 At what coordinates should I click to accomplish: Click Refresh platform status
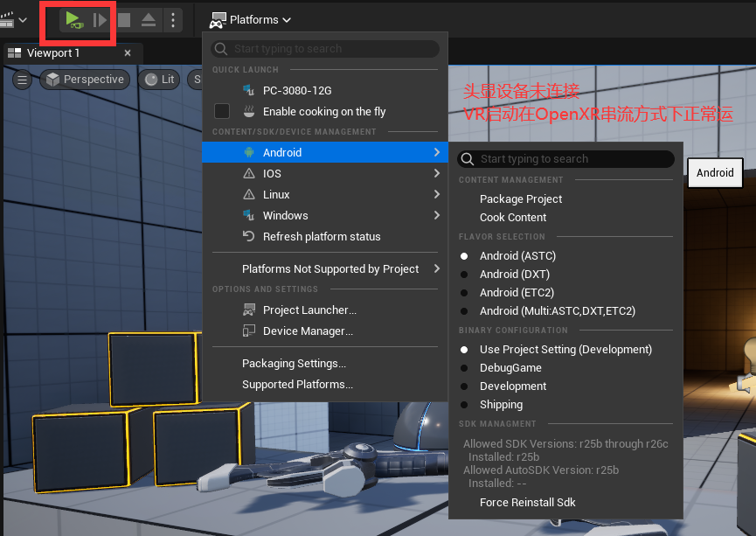coord(325,236)
